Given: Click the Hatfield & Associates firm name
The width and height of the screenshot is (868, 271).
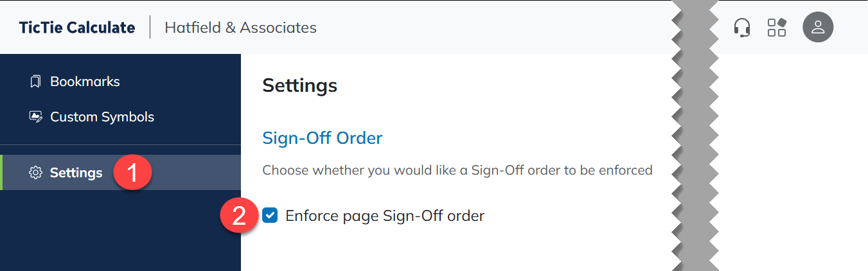Looking at the screenshot, I should click(240, 28).
